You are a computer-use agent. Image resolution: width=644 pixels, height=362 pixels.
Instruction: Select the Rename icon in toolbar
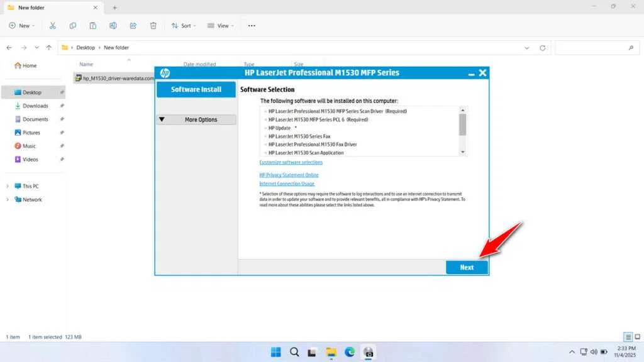113,25
